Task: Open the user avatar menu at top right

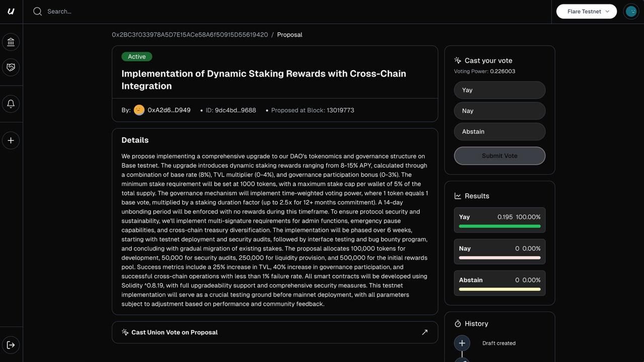Action: 631,11
